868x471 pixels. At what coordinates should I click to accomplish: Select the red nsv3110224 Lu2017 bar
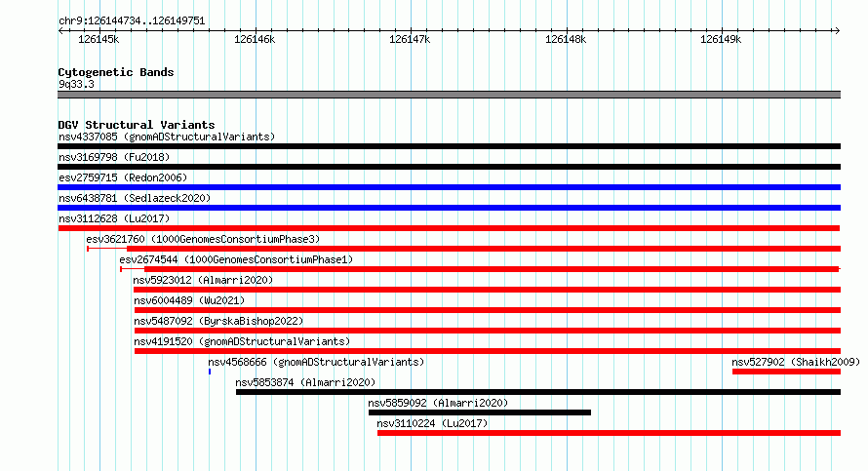(x=609, y=433)
